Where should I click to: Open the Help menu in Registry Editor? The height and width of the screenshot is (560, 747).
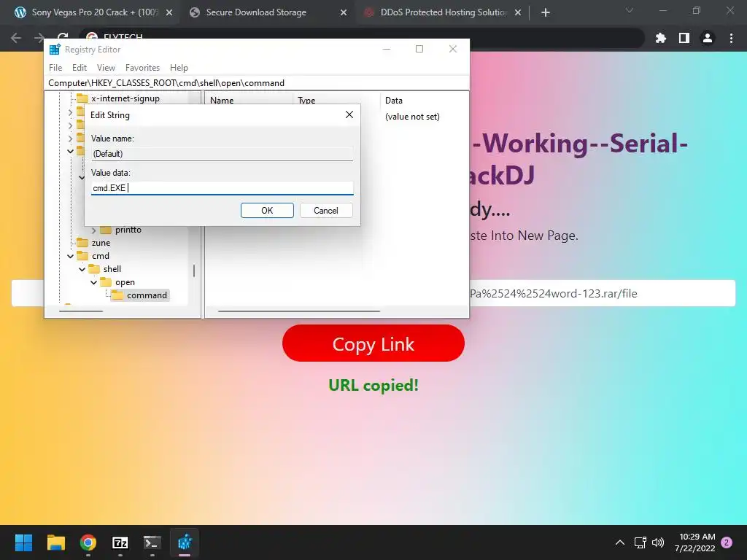click(x=179, y=68)
